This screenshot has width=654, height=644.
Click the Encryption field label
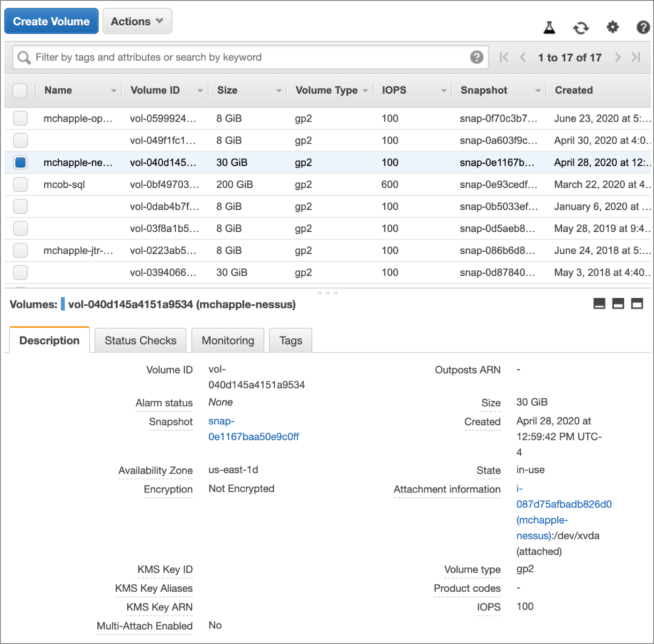point(168,489)
